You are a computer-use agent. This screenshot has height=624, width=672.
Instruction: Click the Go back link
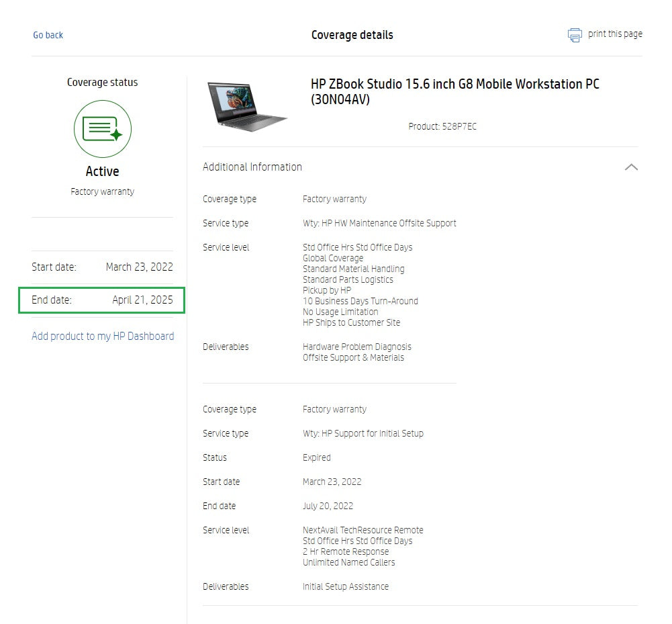48,35
